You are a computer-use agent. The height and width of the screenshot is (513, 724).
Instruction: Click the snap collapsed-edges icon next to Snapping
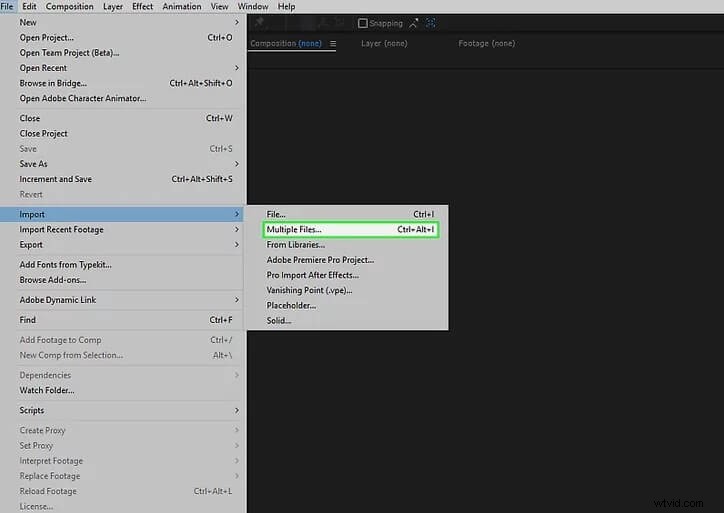pyautogui.click(x=413, y=23)
